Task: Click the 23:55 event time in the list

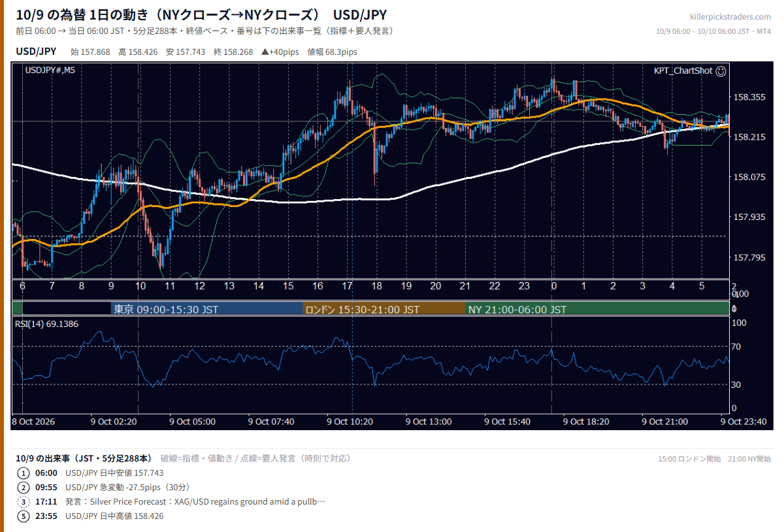Action: point(46,516)
